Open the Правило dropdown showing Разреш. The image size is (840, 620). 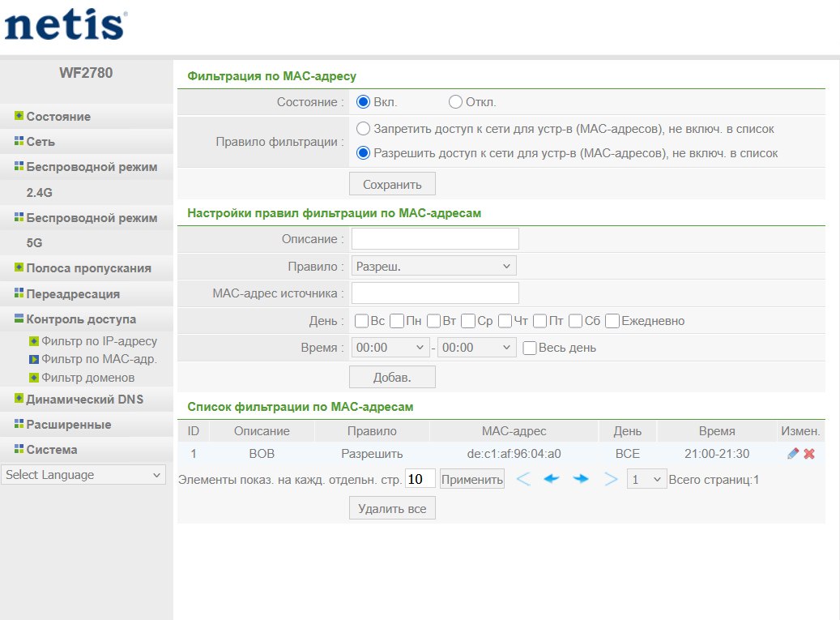tap(433, 266)
